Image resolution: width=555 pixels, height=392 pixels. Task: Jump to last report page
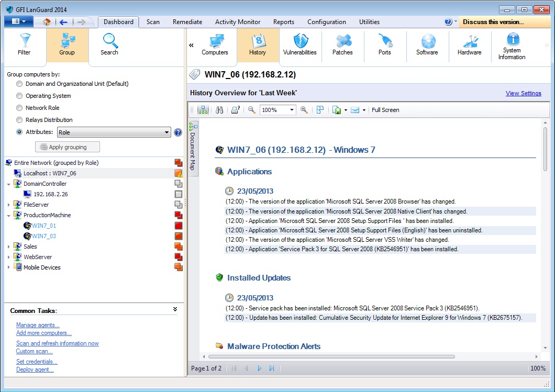click(272, 368)
